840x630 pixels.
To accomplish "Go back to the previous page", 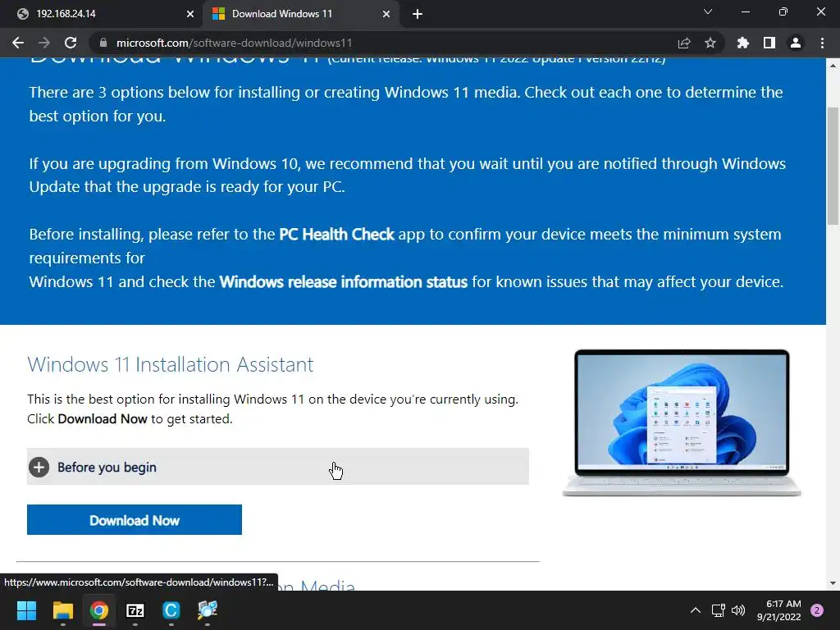I will tap(18, 43).
